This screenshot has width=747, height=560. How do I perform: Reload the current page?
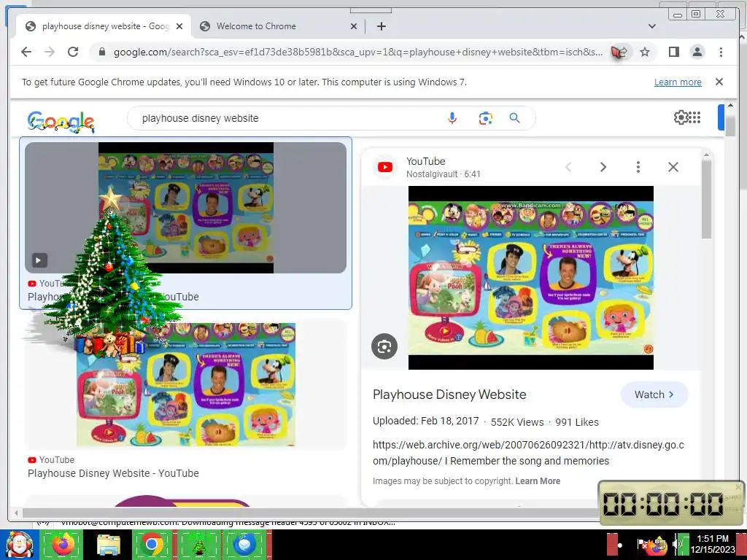click(x=73, y=52)
